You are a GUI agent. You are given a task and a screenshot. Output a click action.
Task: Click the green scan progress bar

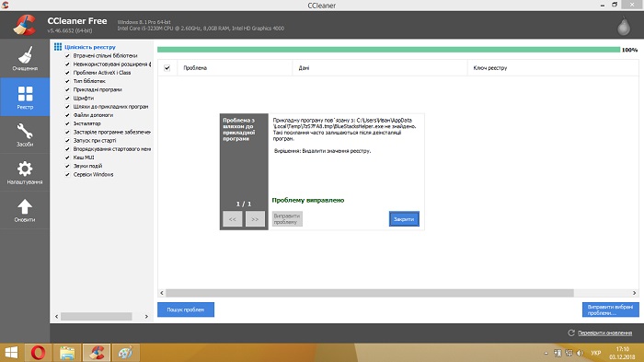(388, 50)
